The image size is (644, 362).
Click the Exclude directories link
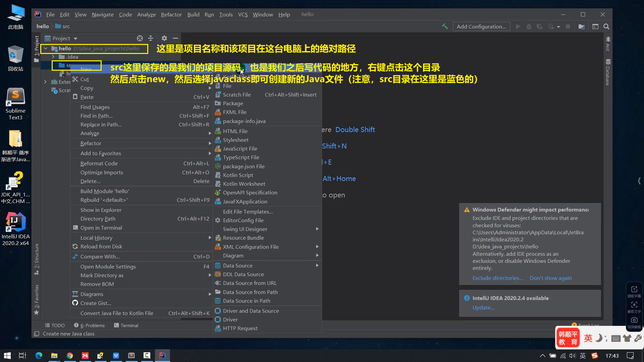[497, 278]
